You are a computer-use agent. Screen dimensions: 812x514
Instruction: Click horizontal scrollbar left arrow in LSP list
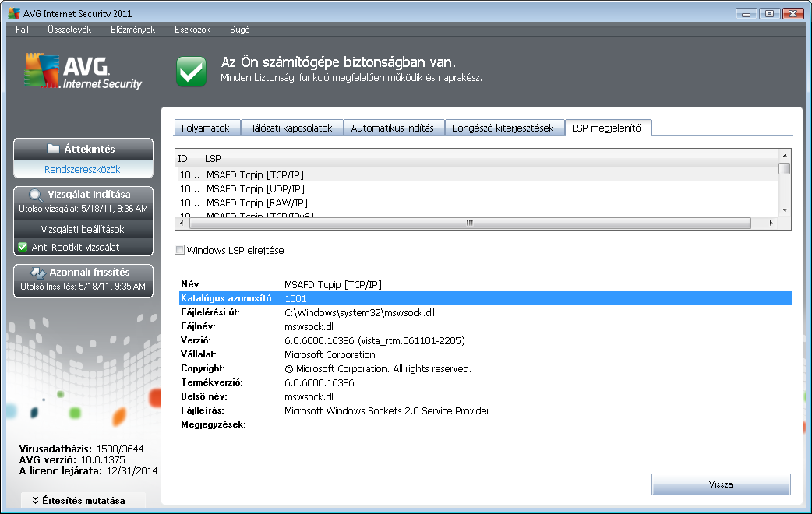[182, 223]
